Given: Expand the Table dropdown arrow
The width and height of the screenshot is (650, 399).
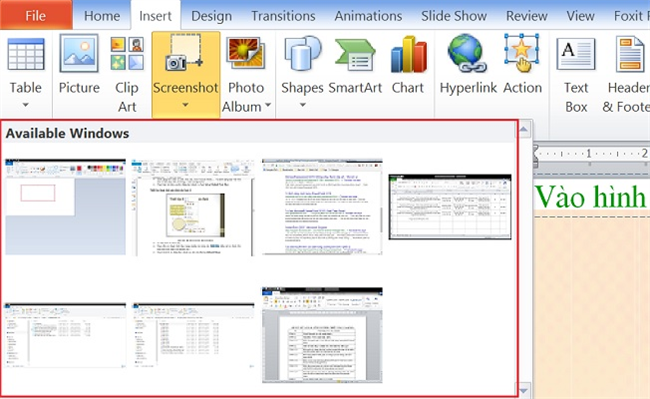Looking at the screenshot, I should point(26,105).
